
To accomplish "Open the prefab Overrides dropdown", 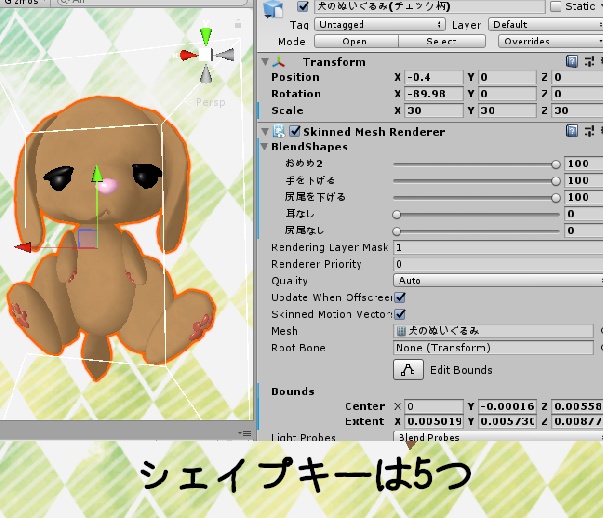I will pyautogui.click(x=550, y=41).
